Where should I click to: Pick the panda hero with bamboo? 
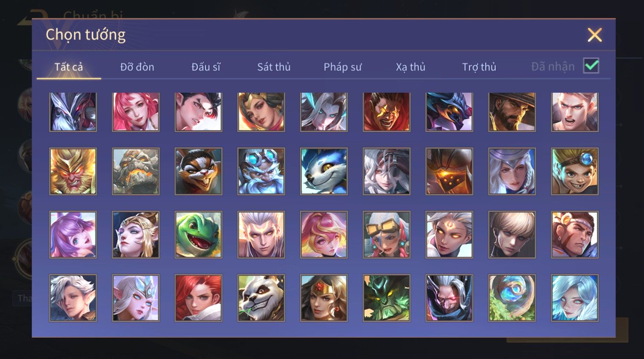(x=261, y=298)
